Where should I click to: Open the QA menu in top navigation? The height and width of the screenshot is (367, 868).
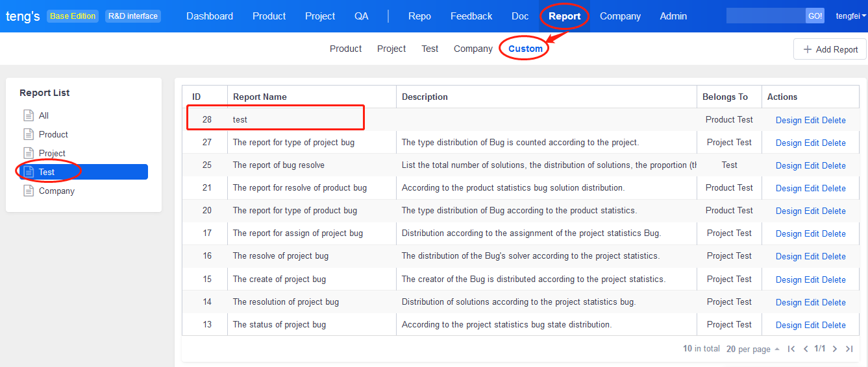click(x=362, y=16)
